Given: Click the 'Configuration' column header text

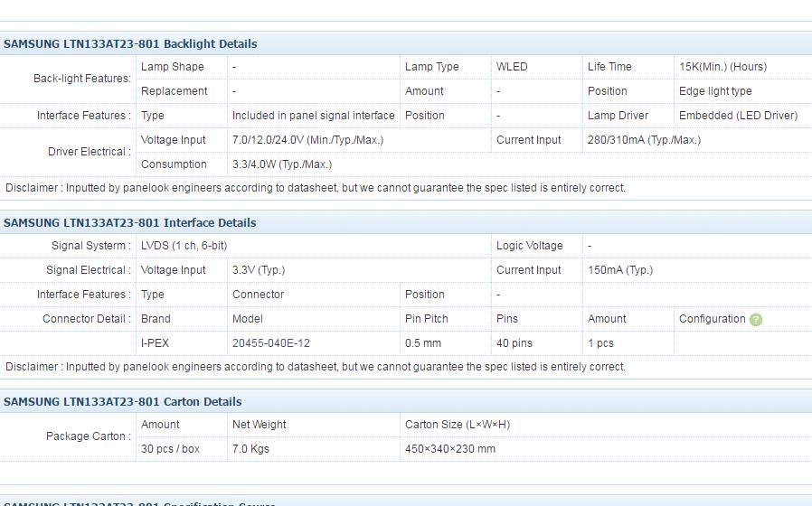Looking at the screenshot, I should (712, 319).
